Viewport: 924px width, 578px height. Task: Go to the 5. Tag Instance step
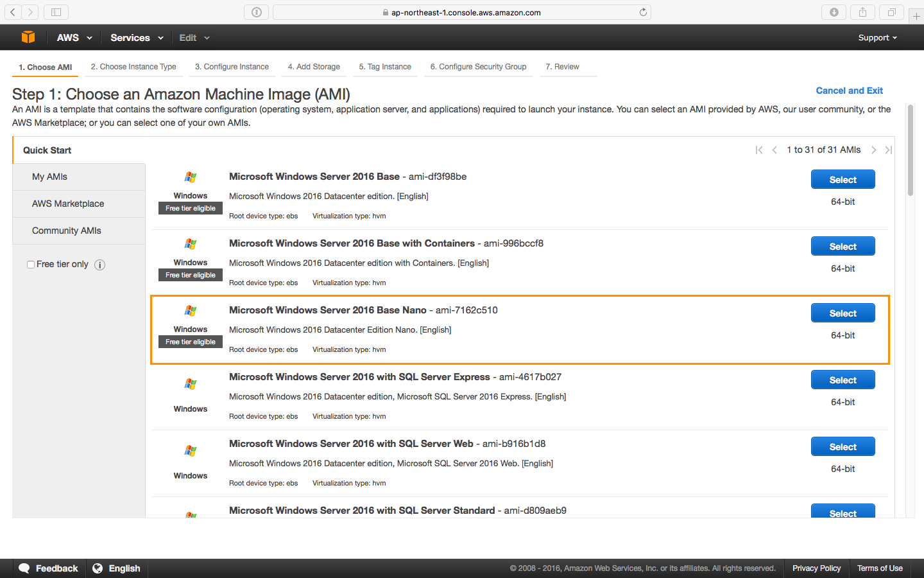point(385,67)
